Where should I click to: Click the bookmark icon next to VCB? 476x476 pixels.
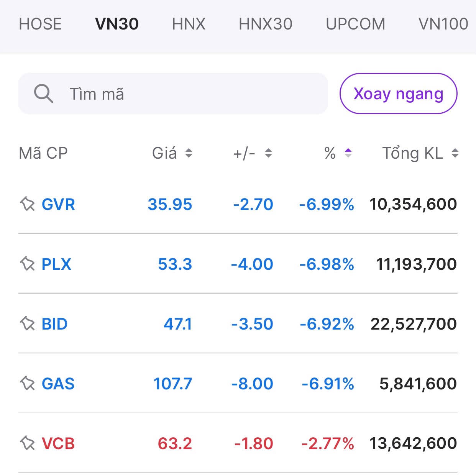27,443
